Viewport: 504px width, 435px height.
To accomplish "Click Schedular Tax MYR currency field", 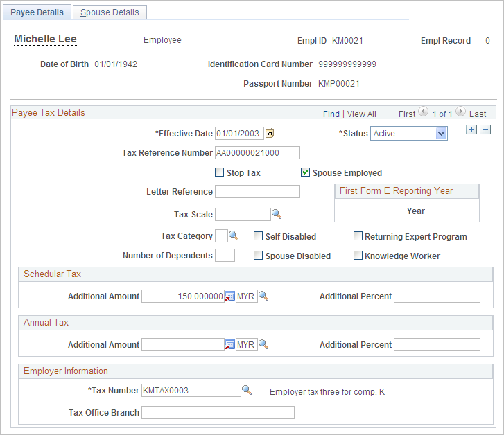I will (x=247, y=296).
